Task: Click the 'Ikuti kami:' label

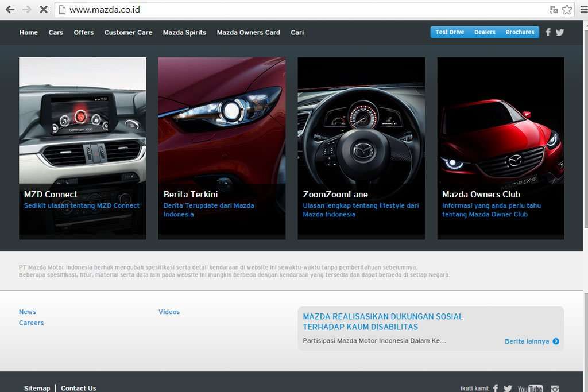Action: tap(475, 389)
